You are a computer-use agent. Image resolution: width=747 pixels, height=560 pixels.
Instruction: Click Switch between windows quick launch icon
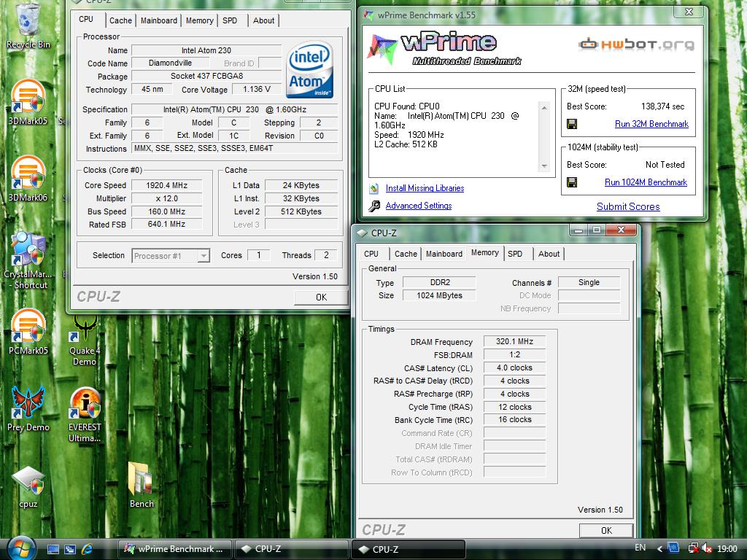[x=69, y=550]
